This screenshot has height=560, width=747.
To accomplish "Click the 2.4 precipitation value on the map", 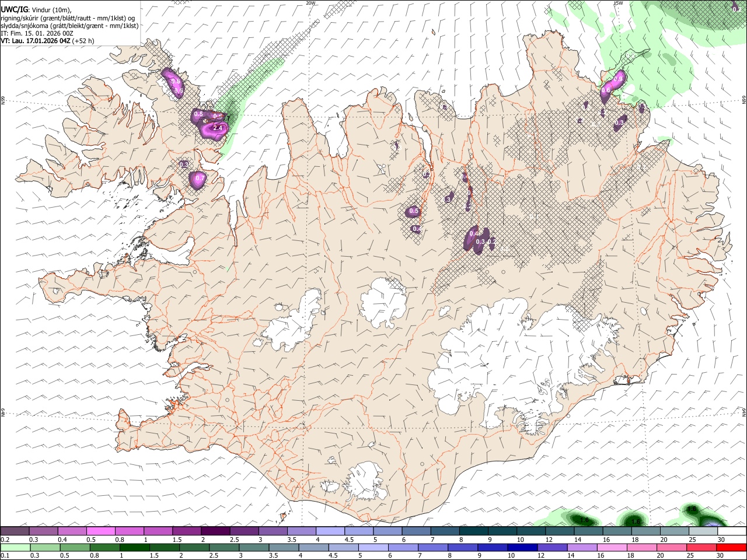I will [x=218, y=128].
